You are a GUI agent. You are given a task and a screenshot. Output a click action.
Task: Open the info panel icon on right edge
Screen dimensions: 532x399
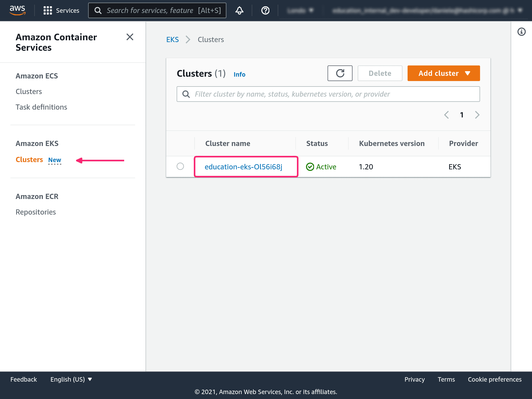coord(521,32)
